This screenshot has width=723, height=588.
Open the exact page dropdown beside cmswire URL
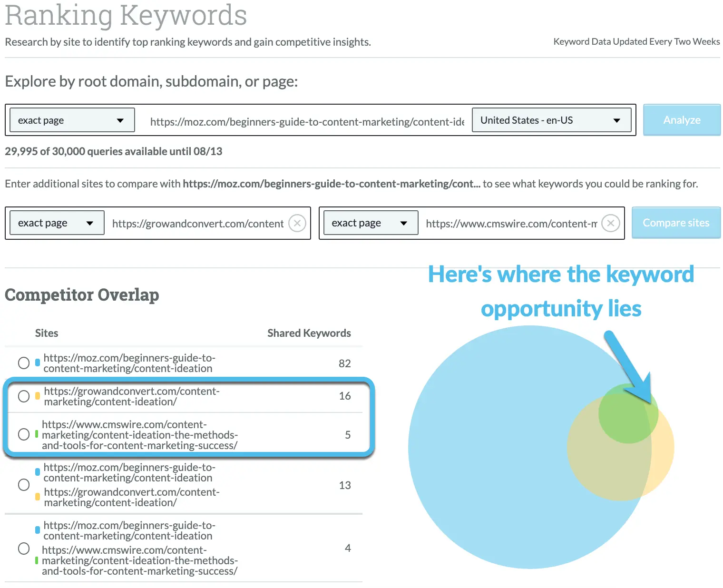pyautogui.click(x=370, y=223)
